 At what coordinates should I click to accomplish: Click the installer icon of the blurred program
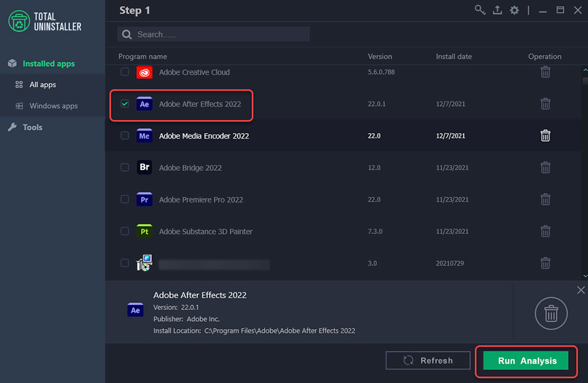[x=144, y=263]
